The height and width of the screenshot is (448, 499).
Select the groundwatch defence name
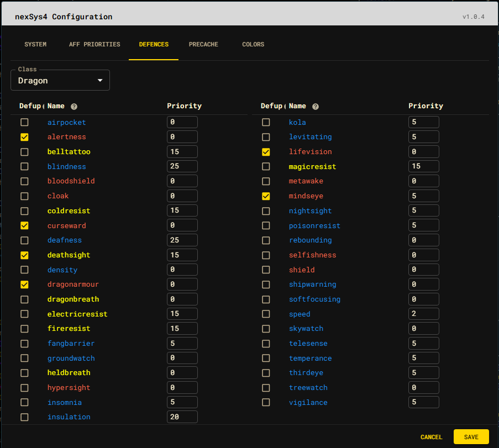71,359
